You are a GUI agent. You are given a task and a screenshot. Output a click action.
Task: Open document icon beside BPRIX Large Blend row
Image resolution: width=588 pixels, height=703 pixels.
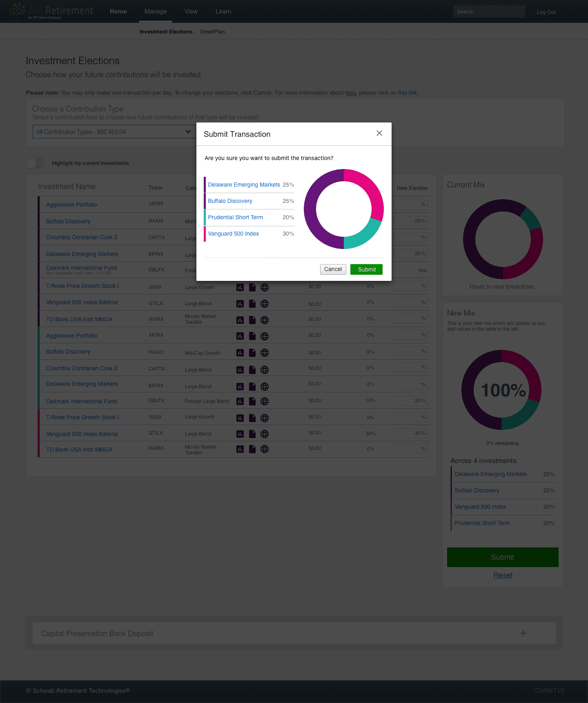pos(252,386)
